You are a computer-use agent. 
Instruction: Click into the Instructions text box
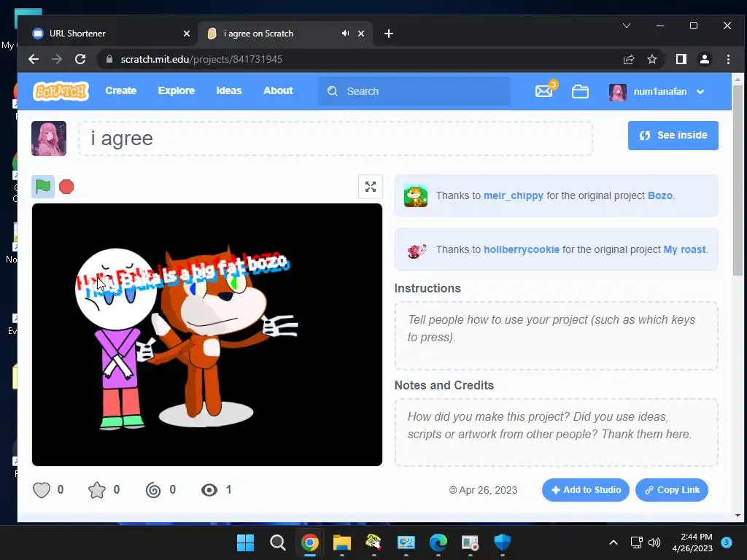point(556,335)
